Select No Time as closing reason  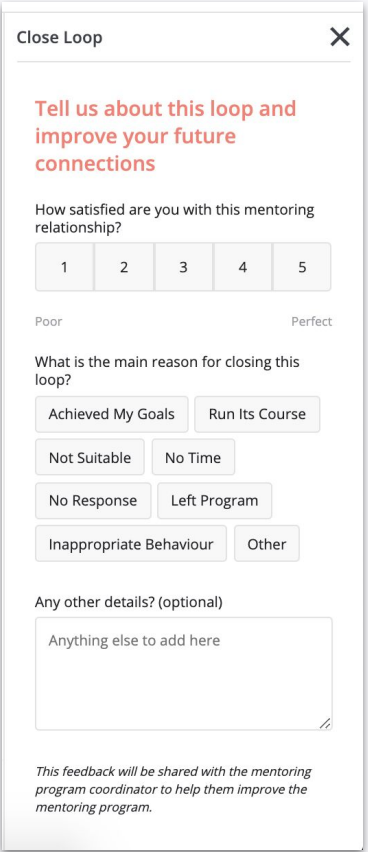click(x=193, y=457)
